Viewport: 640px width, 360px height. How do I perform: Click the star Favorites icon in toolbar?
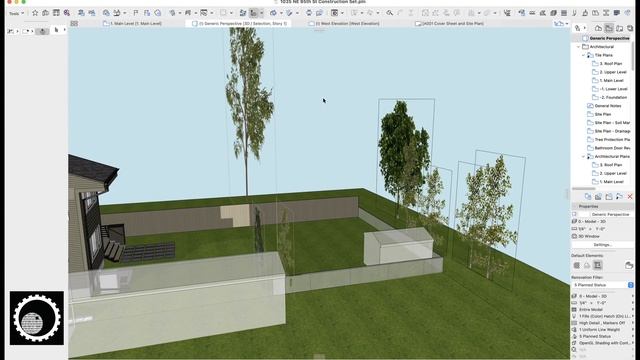click(35, 13)
